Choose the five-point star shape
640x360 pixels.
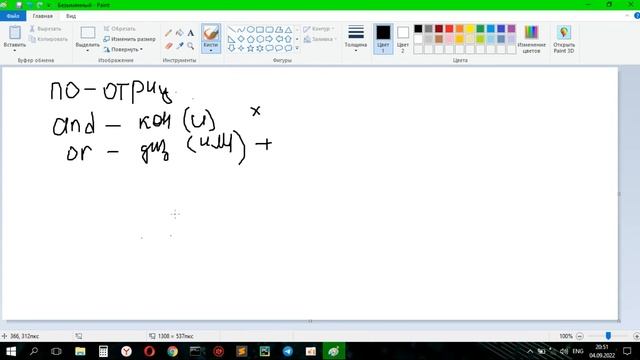pos(250,49)
